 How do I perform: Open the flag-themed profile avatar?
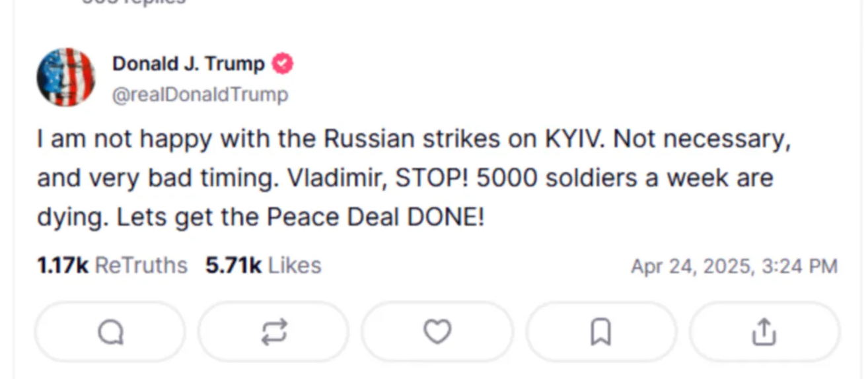[66, 77]
